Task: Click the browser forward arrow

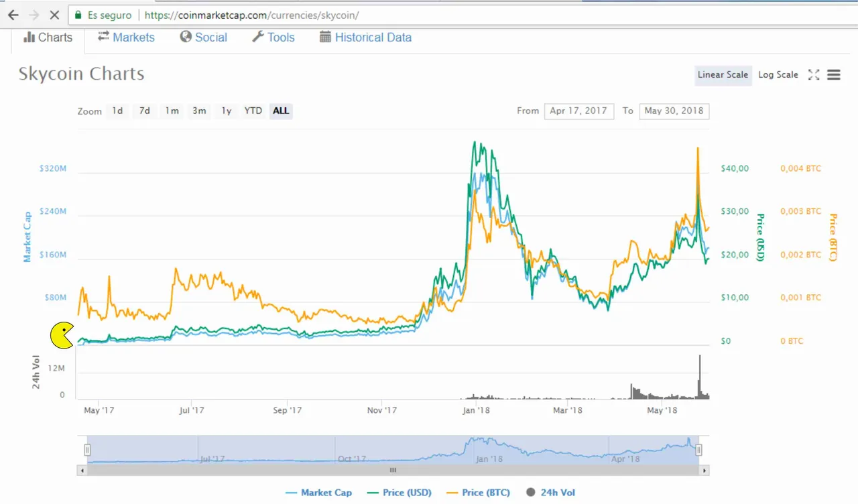Action: click(x=34, y=15)
